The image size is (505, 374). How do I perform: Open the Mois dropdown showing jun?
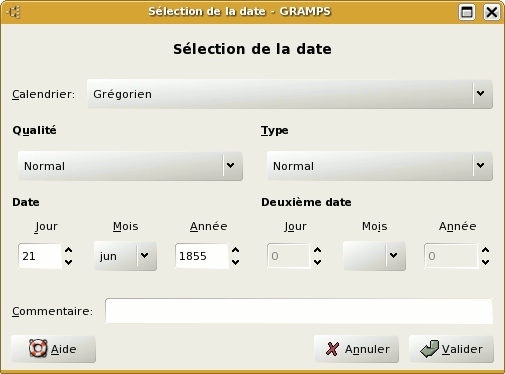point(125,256)
